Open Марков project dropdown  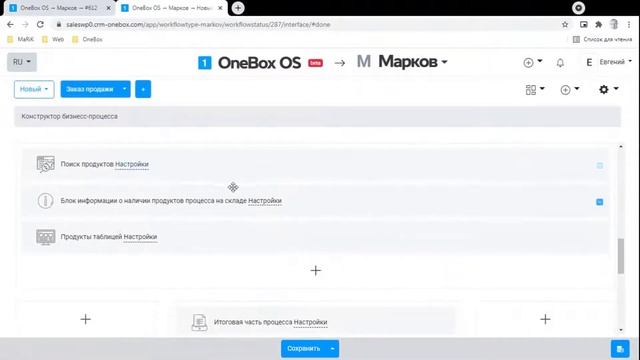click(413, 62)
